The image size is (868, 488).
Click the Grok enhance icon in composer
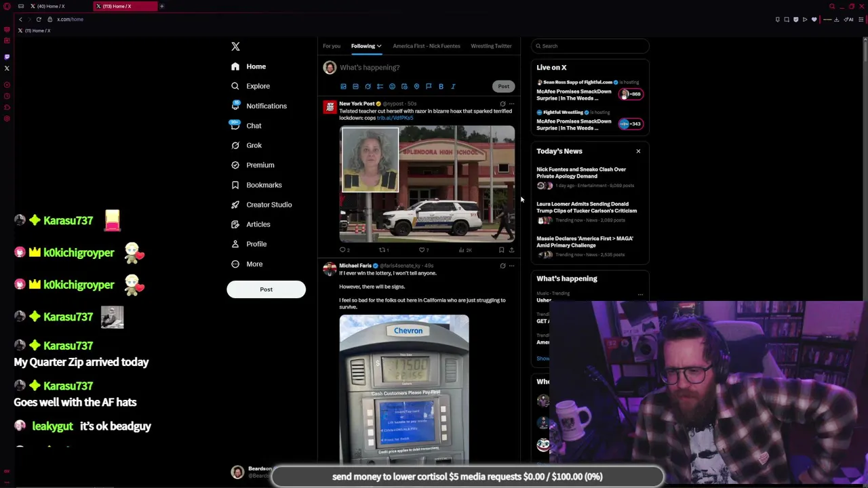coord(368,87)
